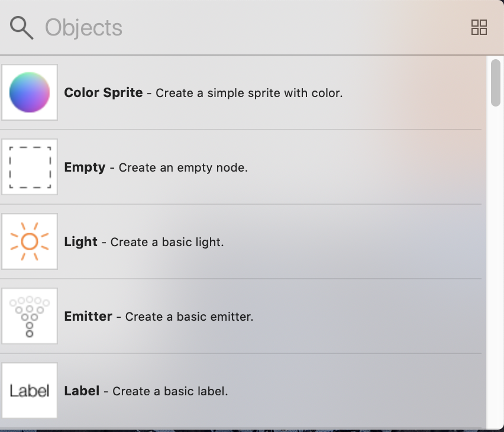Image resolution: width=504 pixels, height=432 pixels.
Task: Click 'Create an empty node' description
Action: [183, 167]
